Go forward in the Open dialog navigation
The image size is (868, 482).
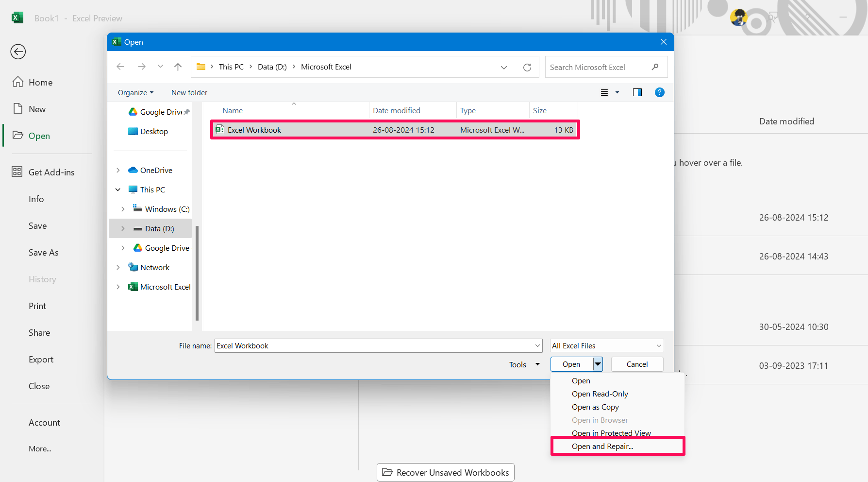(141, 67)
